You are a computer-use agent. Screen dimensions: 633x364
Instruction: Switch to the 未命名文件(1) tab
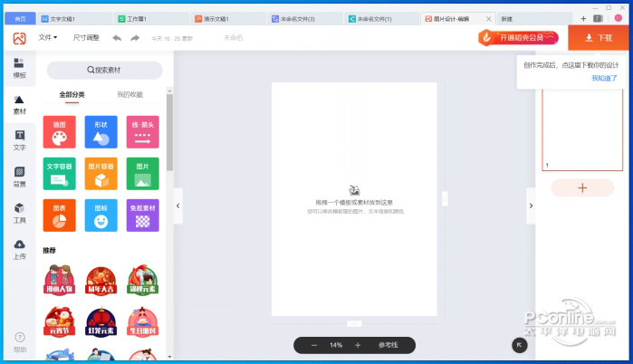(x=381, y=19)
